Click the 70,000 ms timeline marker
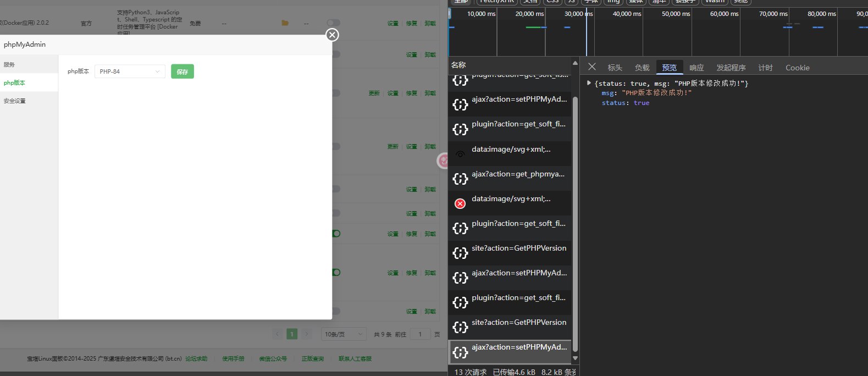The image size is (868, 376). pyautogui.click(x=773, y=14)
